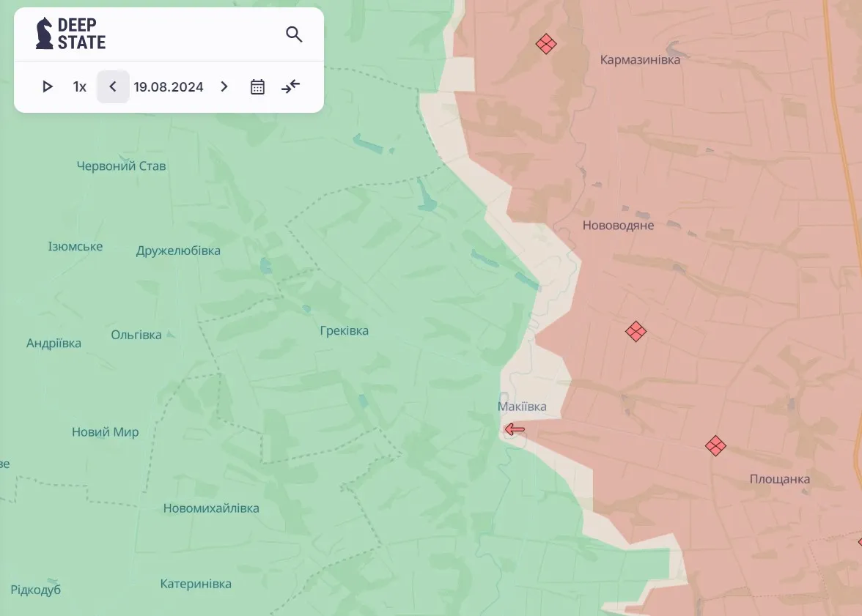This screenshot has height=616, width=862.
Task: Change the 1x playback speed
Action: [79, 87]
